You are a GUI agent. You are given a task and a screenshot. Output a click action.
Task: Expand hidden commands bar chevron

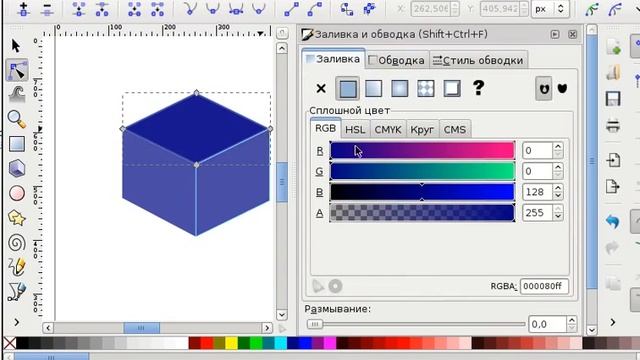(x=613, y=322)
